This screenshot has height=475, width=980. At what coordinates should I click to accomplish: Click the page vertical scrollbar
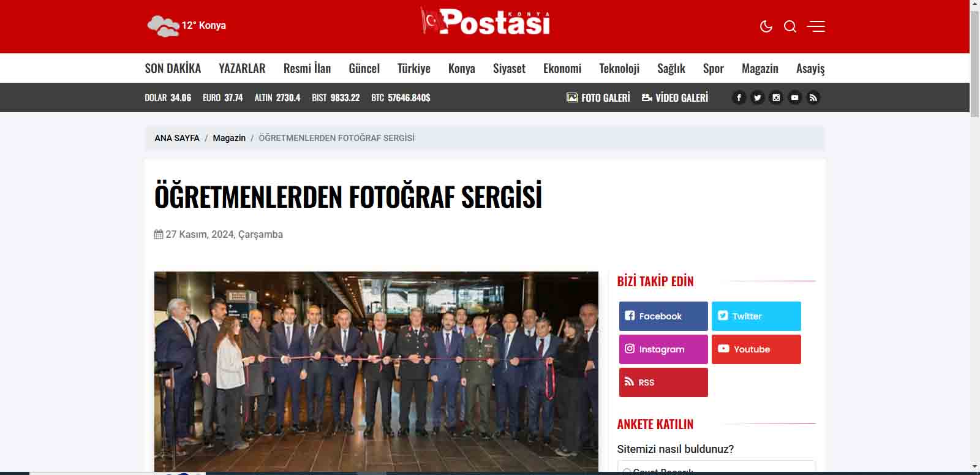pyautogui.click(x=974, y=237)
